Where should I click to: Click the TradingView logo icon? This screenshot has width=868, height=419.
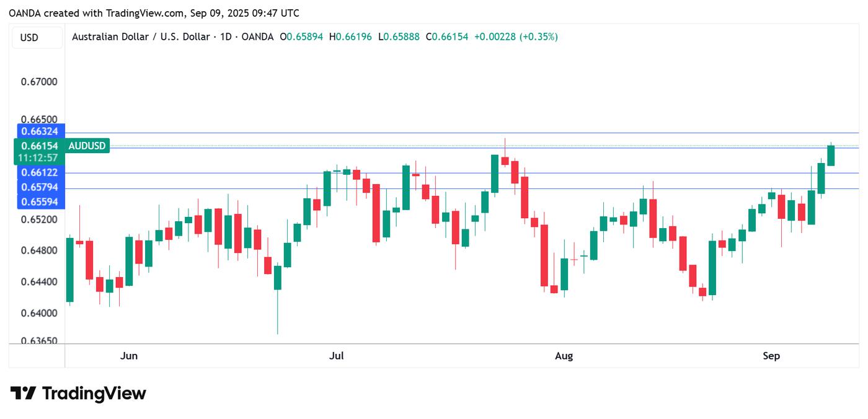coord(23,394)
